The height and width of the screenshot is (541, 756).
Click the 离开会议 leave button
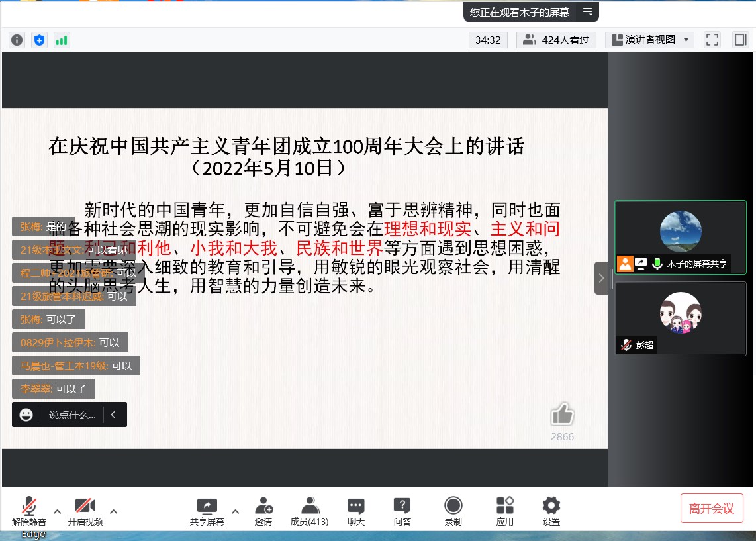tap(712, 508)
